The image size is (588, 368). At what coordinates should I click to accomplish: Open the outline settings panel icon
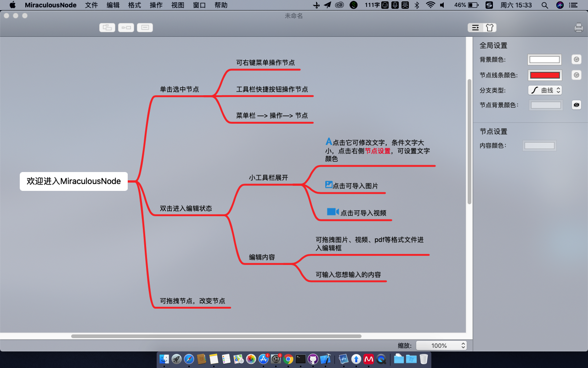click(x=475, y=28)
